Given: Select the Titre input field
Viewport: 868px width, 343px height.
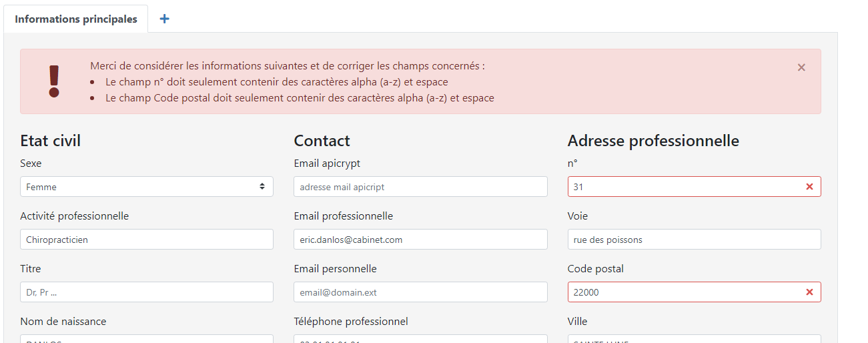Looking at the screenshot, I should 147,292.
